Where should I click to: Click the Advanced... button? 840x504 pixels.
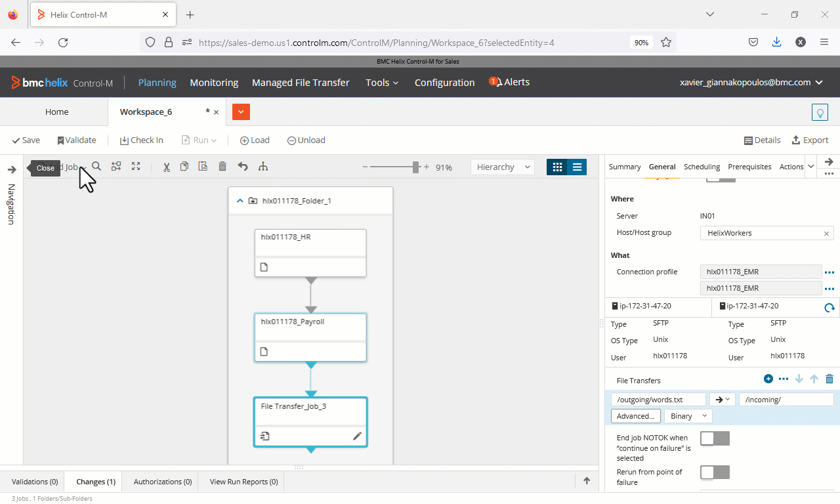point(635,416)
